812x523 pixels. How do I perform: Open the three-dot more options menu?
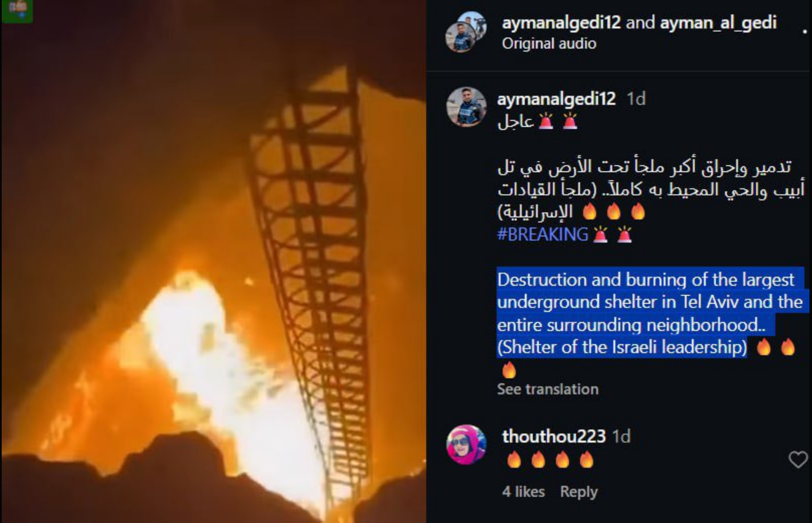[x=804, y=31]
